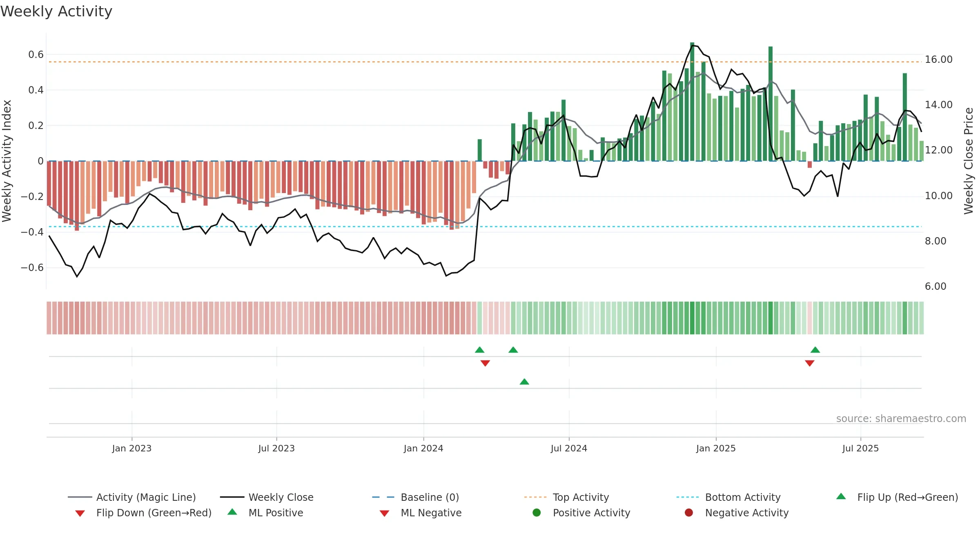Click the 8.00 price axis label
Viewport: 980px width, 551px height.
pyautogui.click(x=935, y=241)
